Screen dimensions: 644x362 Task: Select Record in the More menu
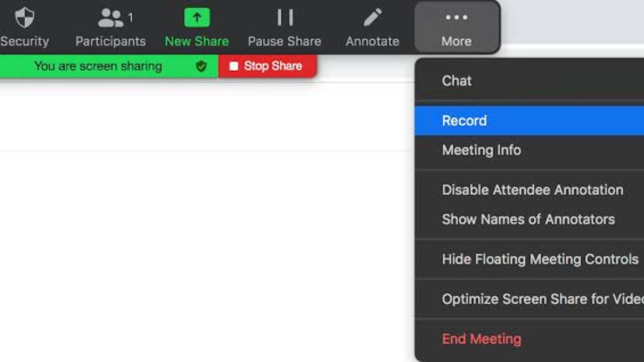coord(464,121)
